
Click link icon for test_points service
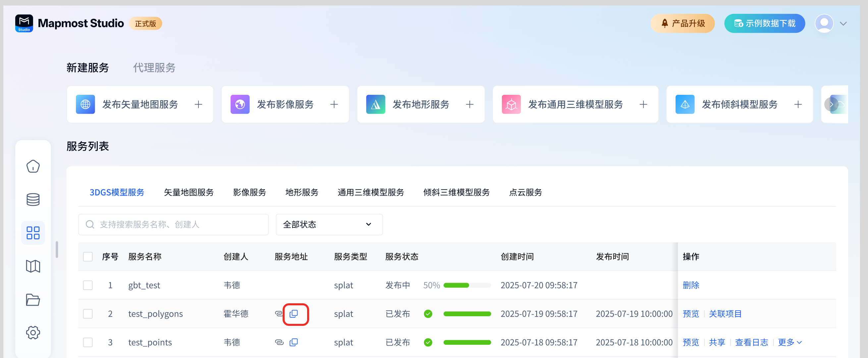point(279,342)
